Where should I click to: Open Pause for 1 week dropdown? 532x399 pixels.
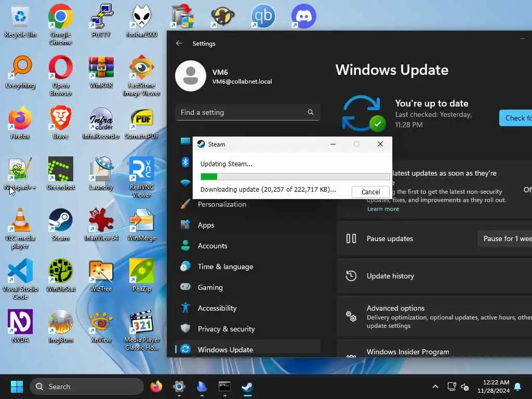click(x=505, y=238)
